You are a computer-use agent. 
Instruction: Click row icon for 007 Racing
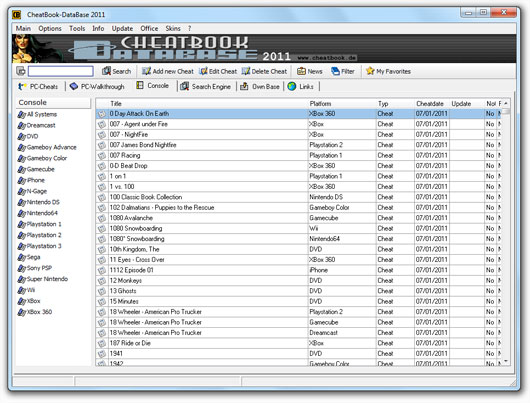click(x=102, y=156)
